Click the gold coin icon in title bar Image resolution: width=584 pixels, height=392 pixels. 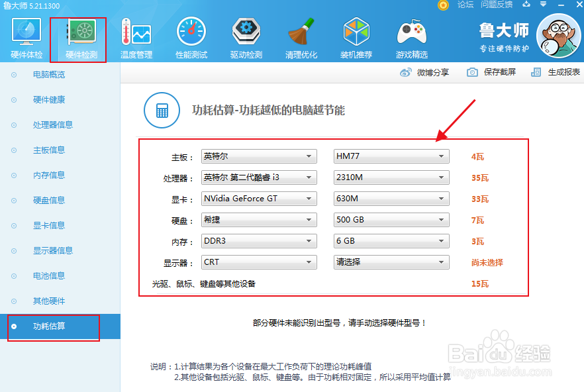point(443,5)
